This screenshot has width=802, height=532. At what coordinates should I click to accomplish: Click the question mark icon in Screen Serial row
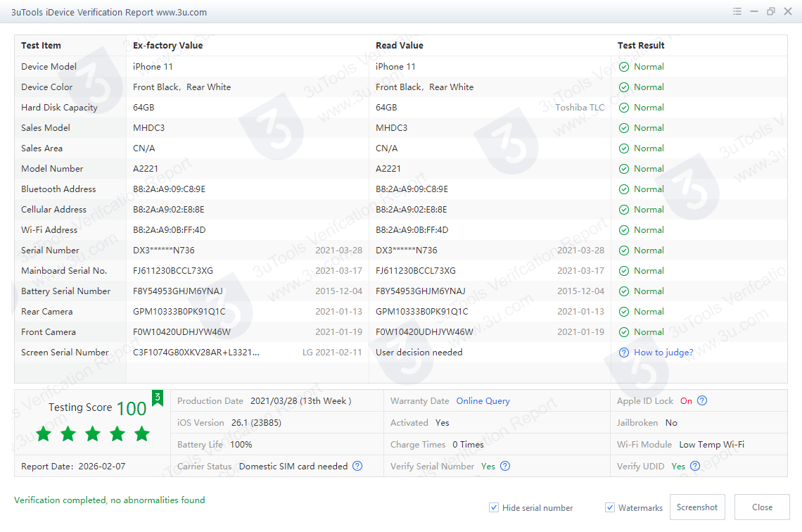[x=624, y=353]
